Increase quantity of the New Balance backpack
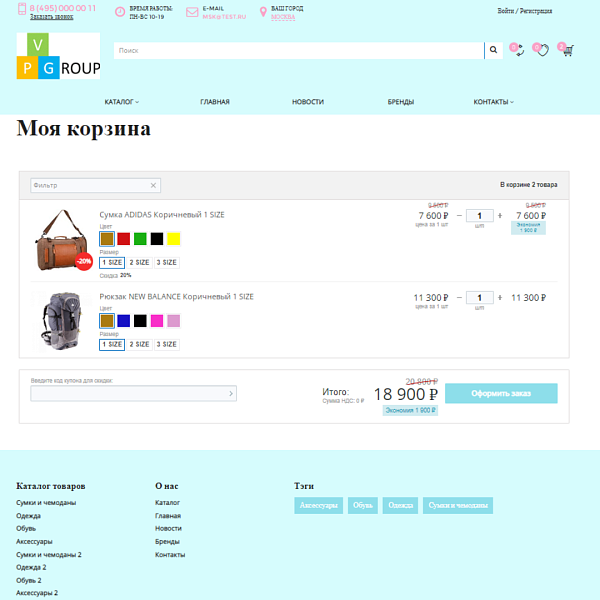 499,297
